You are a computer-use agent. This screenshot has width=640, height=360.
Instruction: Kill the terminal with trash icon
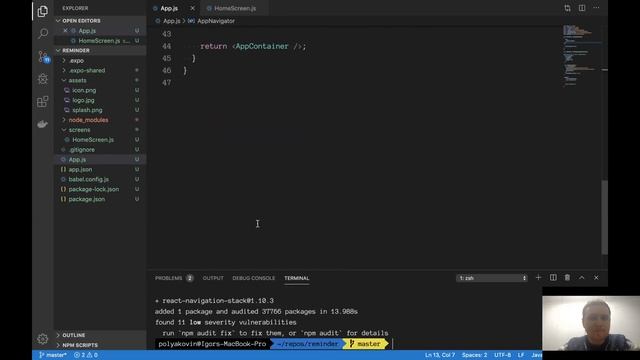567,278
